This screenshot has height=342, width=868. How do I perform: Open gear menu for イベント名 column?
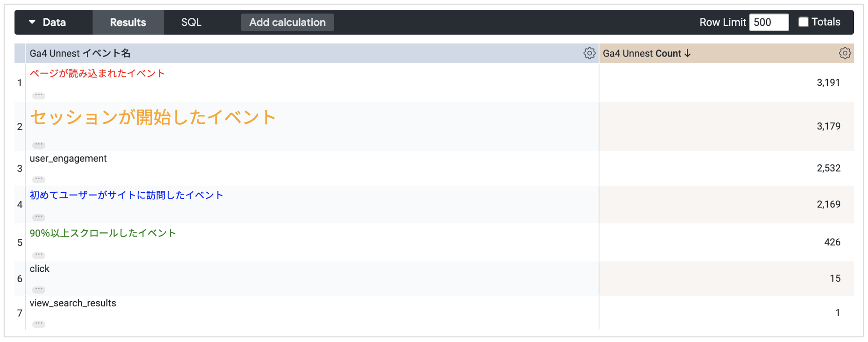pos(589,53)
